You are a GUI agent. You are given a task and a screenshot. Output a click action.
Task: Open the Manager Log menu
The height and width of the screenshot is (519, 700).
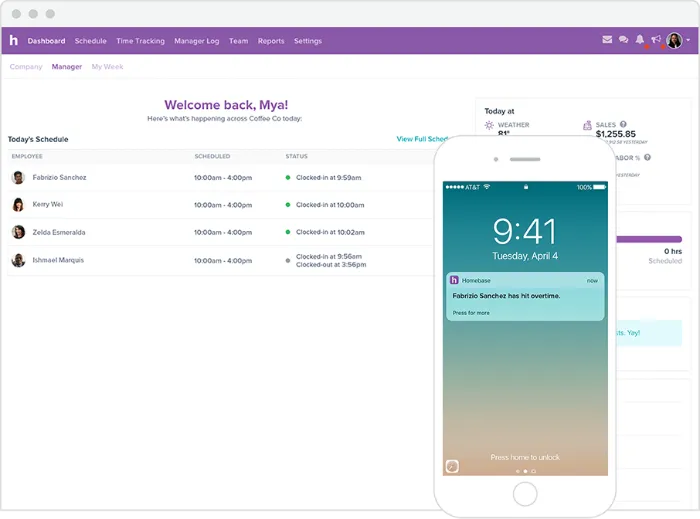click(x=196, y=41)
